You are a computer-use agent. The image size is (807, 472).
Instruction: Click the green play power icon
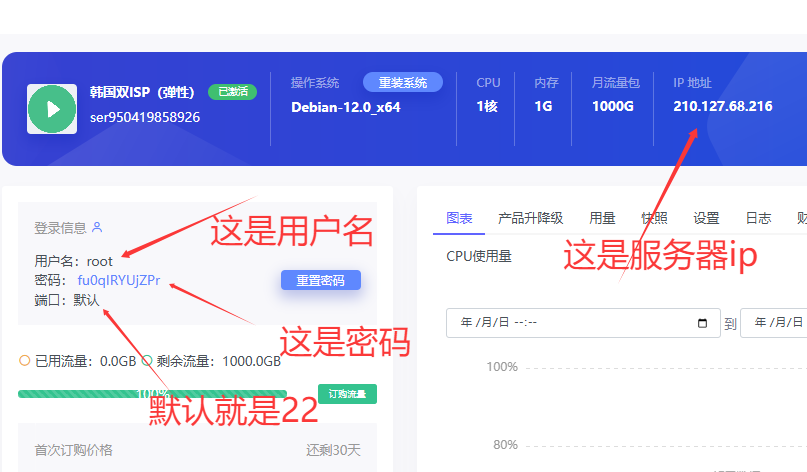pyautogui.click(x=52, y=108)
